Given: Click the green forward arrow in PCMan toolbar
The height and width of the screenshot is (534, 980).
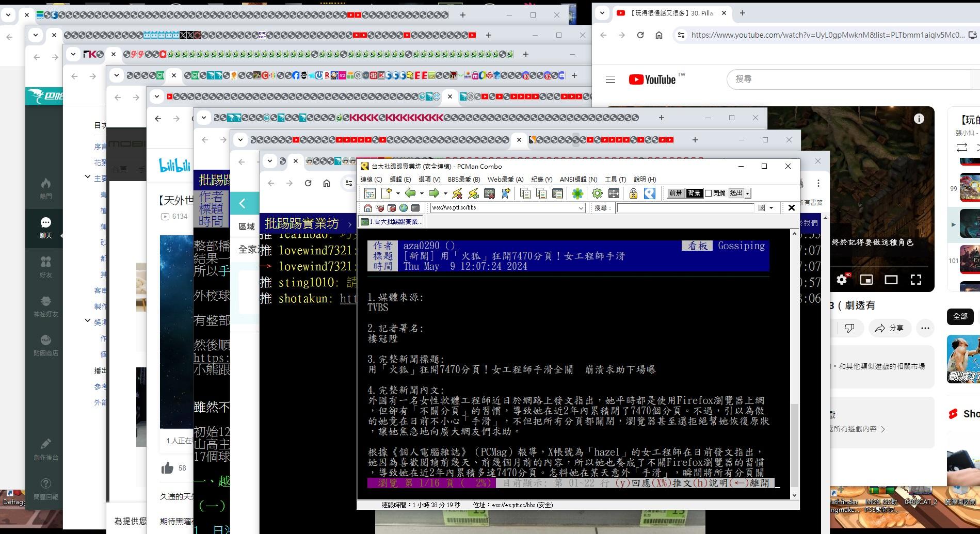Looking at the screenshot, I should (434, 193).
